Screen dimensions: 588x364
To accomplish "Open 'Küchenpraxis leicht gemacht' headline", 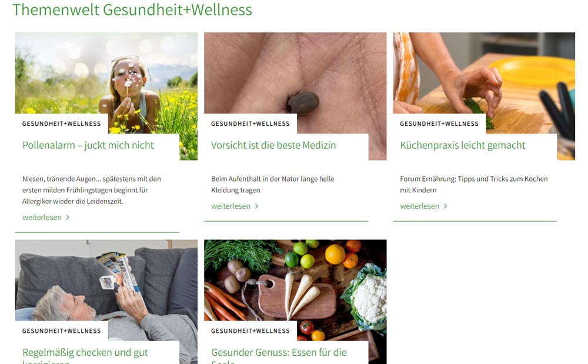I will click(x=463, y=145).
